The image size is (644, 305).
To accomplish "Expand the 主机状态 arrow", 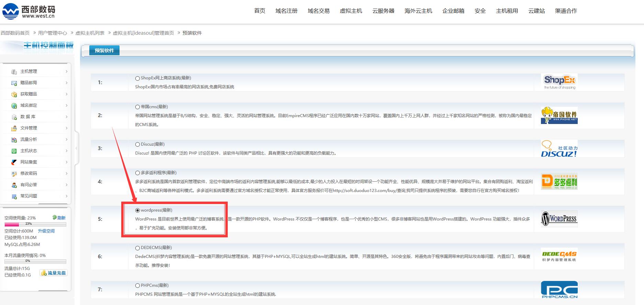I will [66, 151].
